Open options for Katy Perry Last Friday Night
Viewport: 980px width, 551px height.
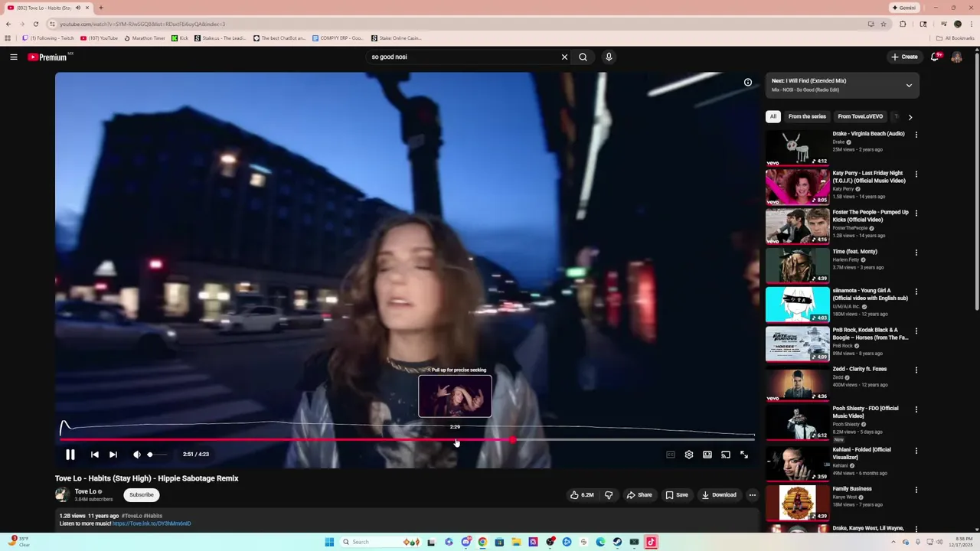coord(916,174)
